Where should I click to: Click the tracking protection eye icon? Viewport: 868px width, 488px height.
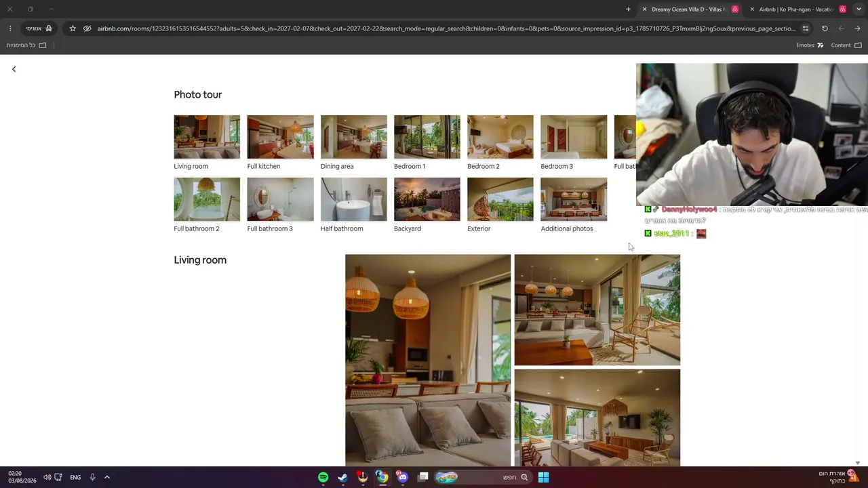[87, 28]
